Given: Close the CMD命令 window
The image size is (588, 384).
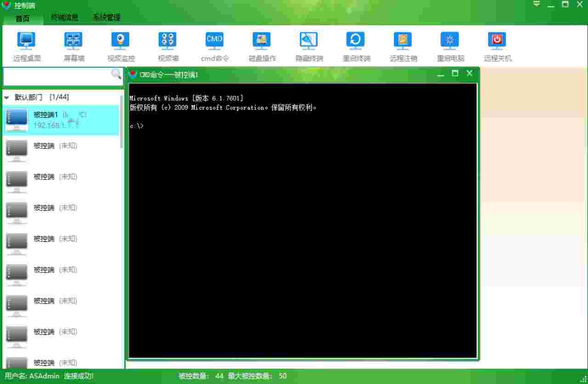Looking at the screenshot, I should click(x=469, y=73).
